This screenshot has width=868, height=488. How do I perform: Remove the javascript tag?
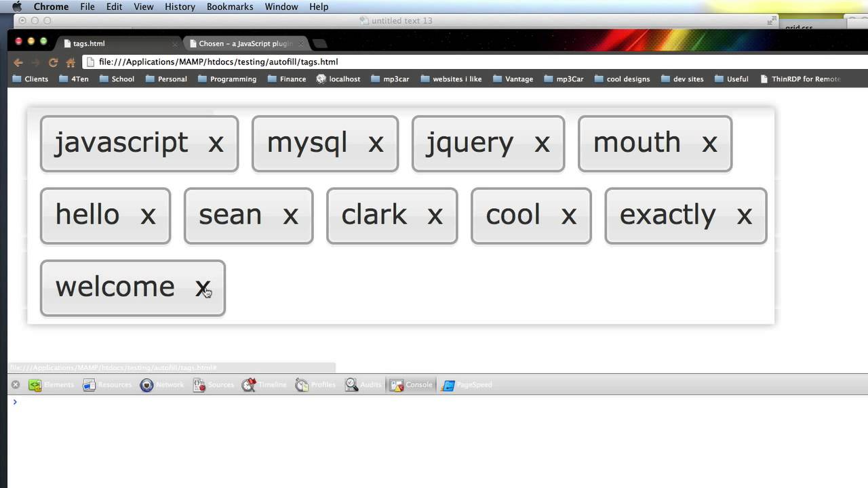click(x=216, y=144)
